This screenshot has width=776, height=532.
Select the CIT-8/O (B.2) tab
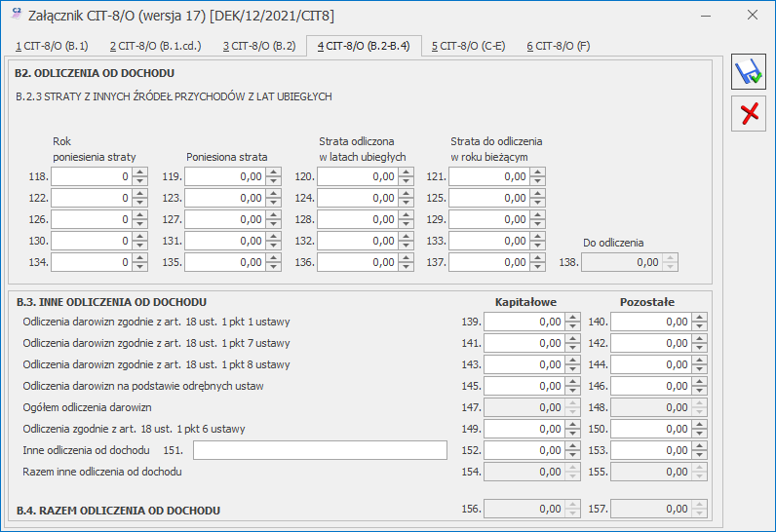click(259, 46)
